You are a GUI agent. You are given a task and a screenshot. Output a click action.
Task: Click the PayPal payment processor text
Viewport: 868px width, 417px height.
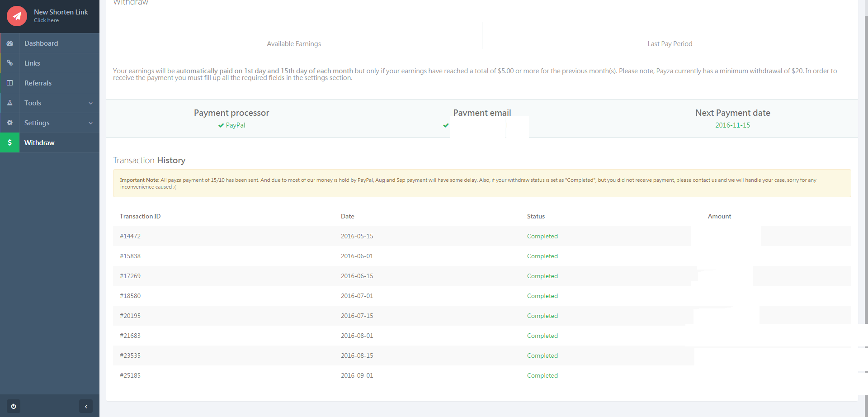pyautogui.click(x=235, y=125)
